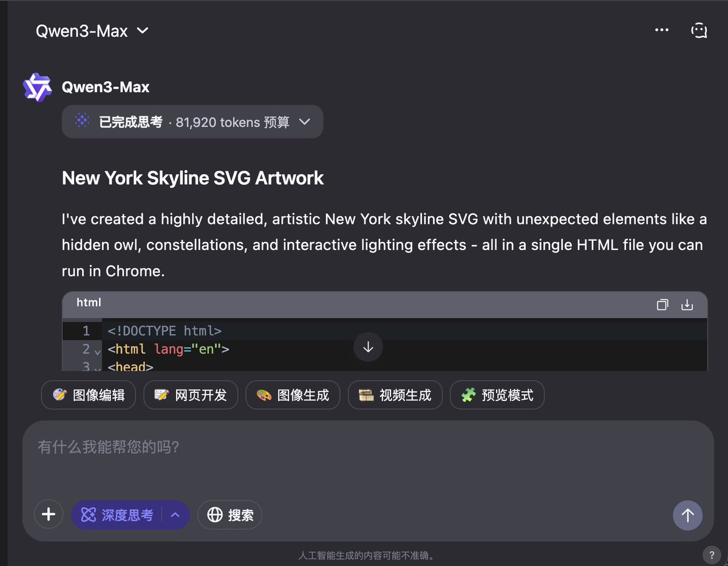728x566 pixels.
Task: Open the help question mark icon
Action: [711, 554]
